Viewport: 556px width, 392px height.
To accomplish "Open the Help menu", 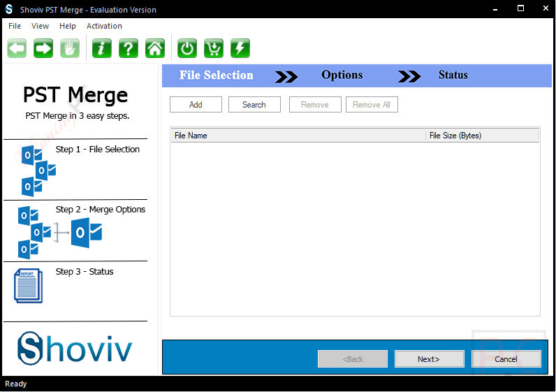I will [x=67, y=26].
